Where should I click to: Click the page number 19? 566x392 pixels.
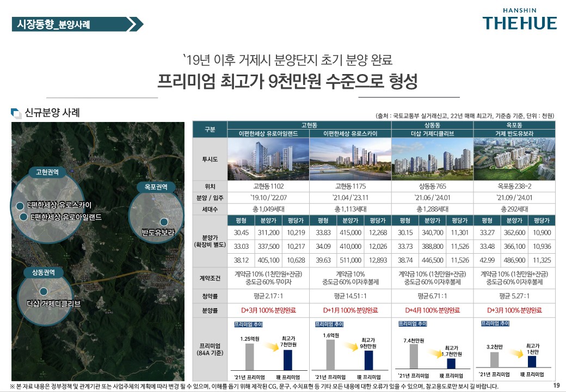[556, 385]
